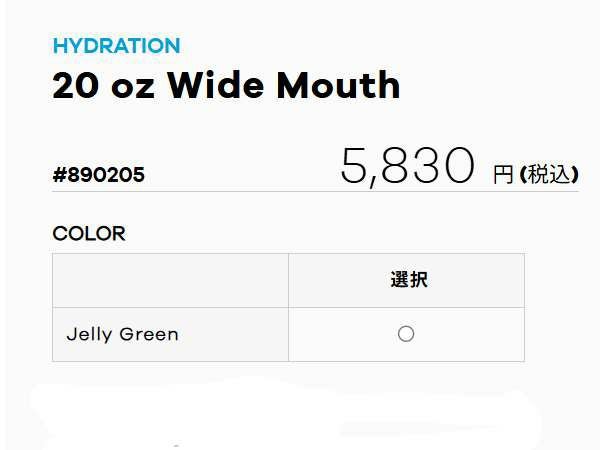
Task: Open the HYDRATION category link
Action: click(116, 46)
